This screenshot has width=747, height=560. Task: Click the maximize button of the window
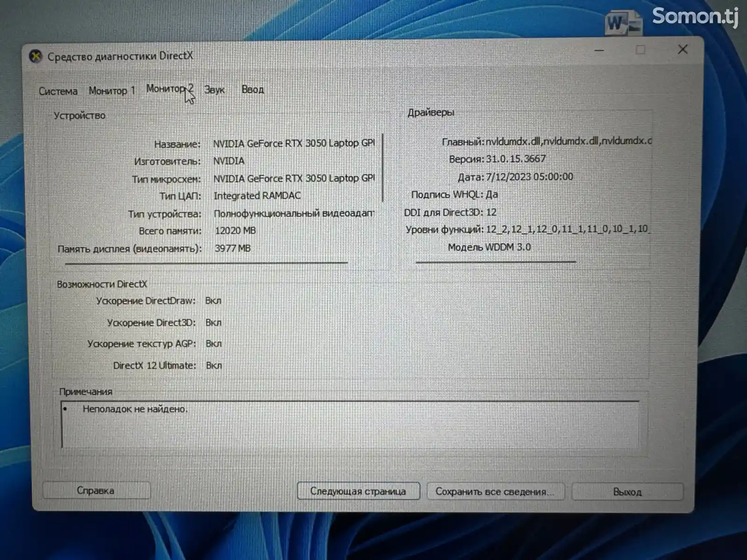[x=641, y=49]
